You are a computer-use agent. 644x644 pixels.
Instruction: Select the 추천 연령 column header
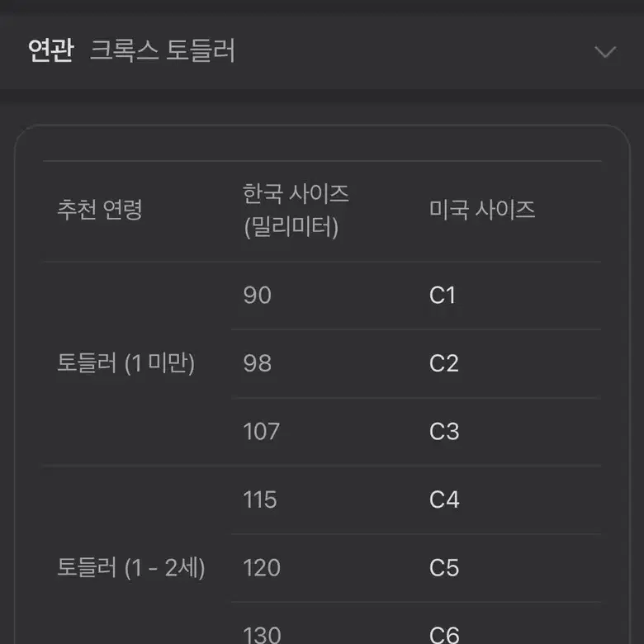pyautogui.click(x=100, y=210)
